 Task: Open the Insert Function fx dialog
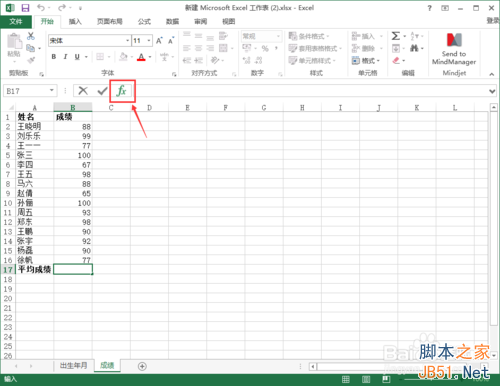[x=122, y=91]
